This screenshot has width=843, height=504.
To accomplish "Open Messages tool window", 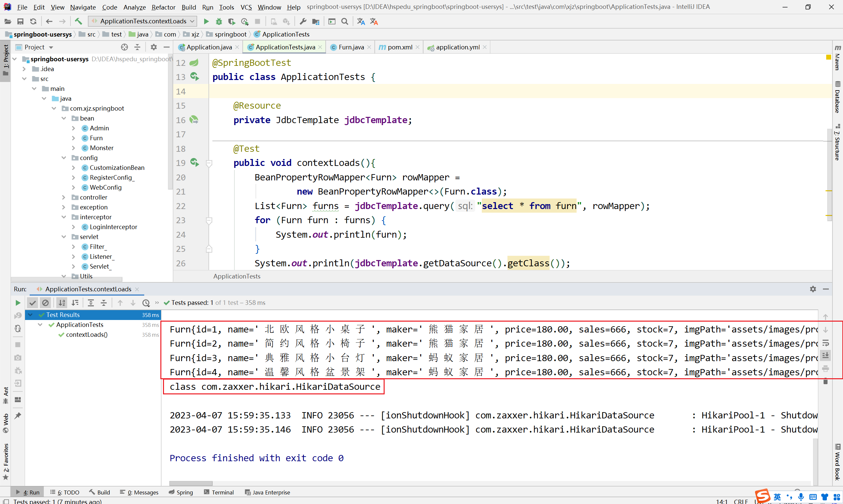I will tap(139, 492).
